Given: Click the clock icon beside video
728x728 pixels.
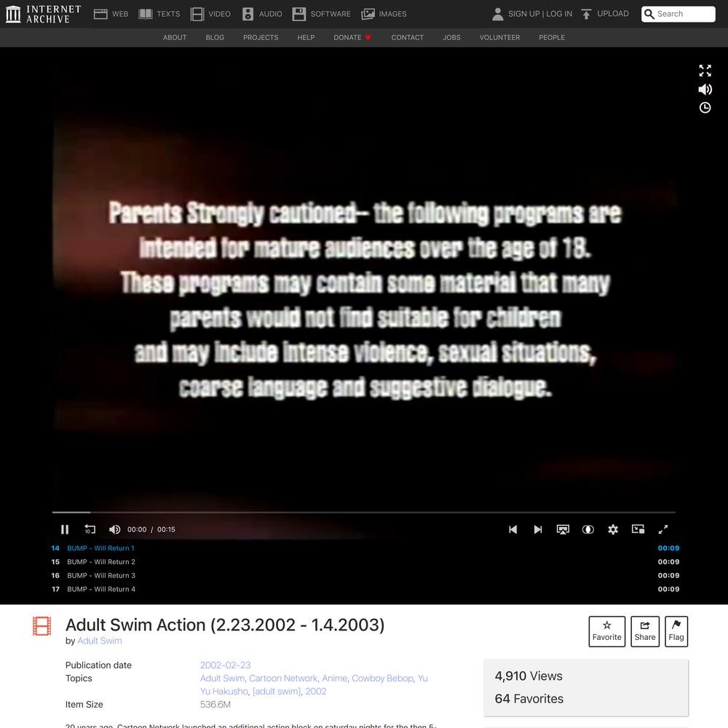Looking at the screenshot, I should [x=705, y=108].
